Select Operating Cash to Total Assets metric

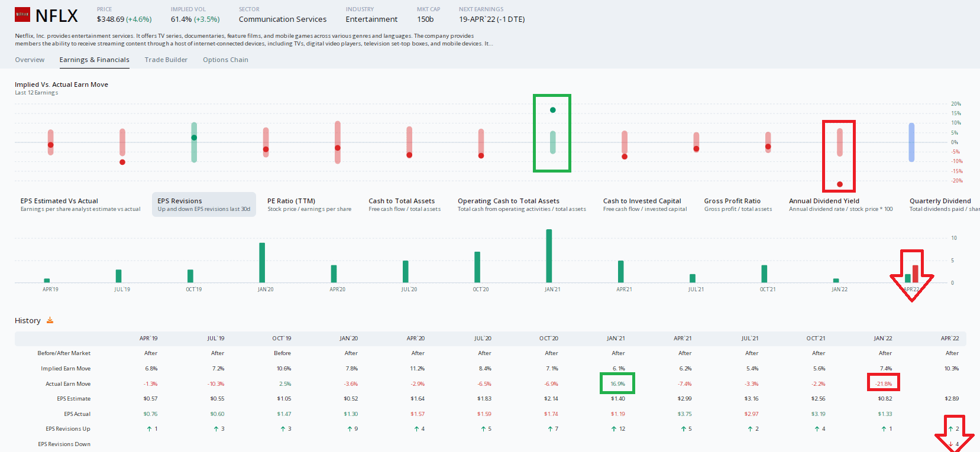(522, 204)
